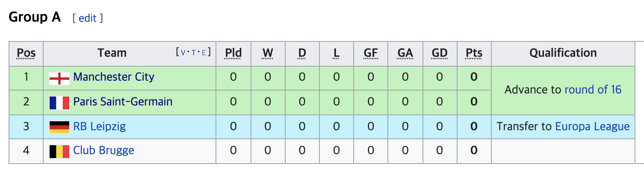
Task: Click the E template edit link
Action: [x=204, y=53]
